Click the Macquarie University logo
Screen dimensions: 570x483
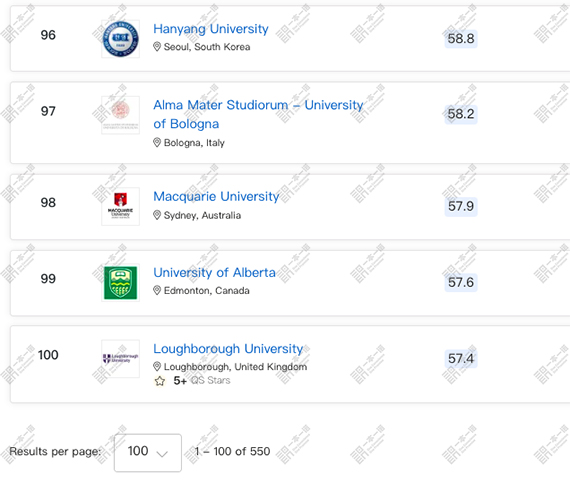coord(120,206)
